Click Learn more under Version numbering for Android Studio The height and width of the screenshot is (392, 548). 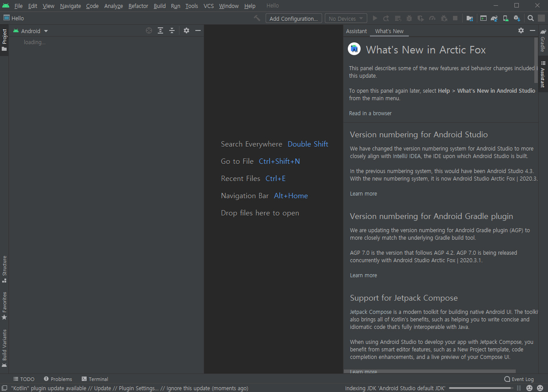364,194
